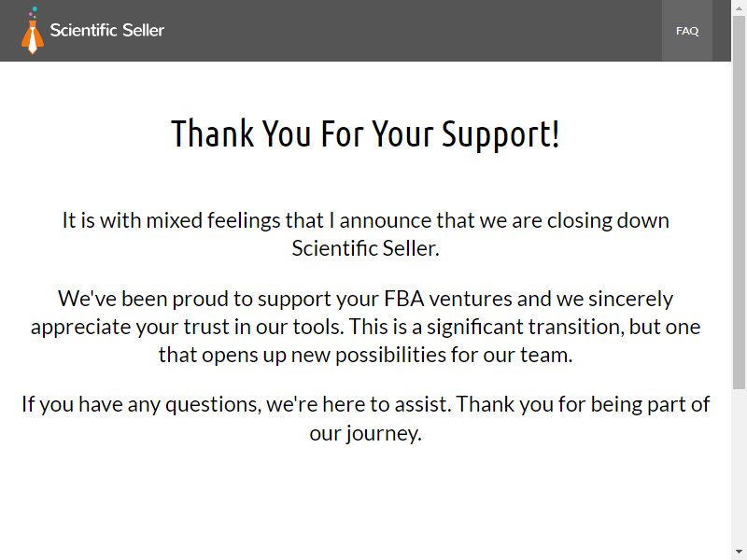The height and width of the screenshot is (560, 747).
Task: Click the scrollbar down arrow
Action: [739, 552]
